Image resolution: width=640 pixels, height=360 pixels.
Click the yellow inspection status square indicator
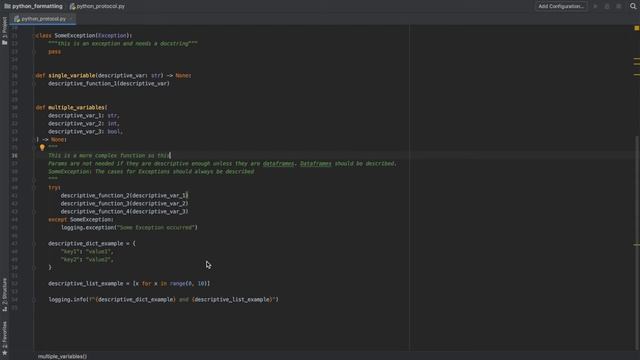[x=636, y=28]
